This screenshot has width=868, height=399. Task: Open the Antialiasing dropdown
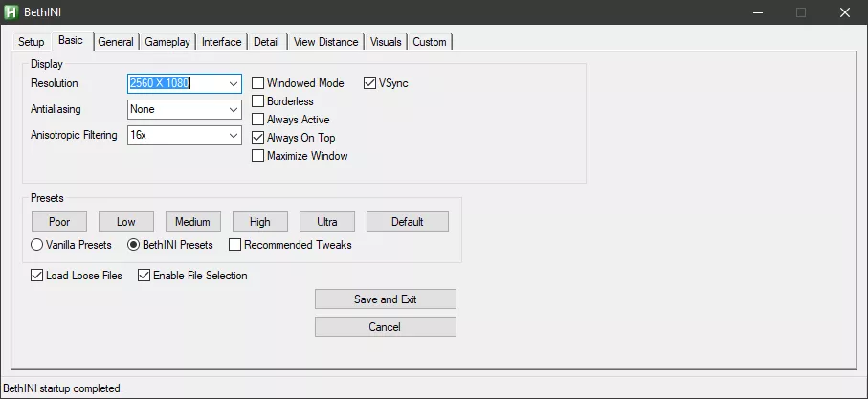tap(185, 110)
